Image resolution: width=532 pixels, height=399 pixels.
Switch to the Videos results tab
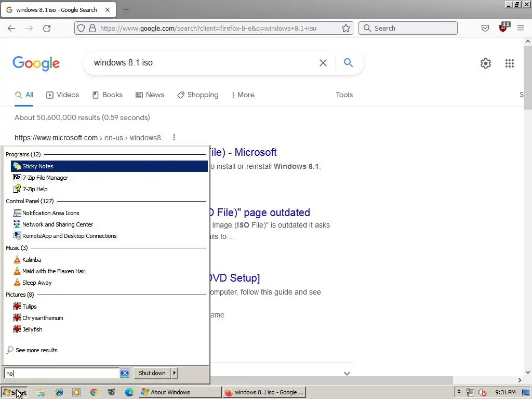pos(63,95)
